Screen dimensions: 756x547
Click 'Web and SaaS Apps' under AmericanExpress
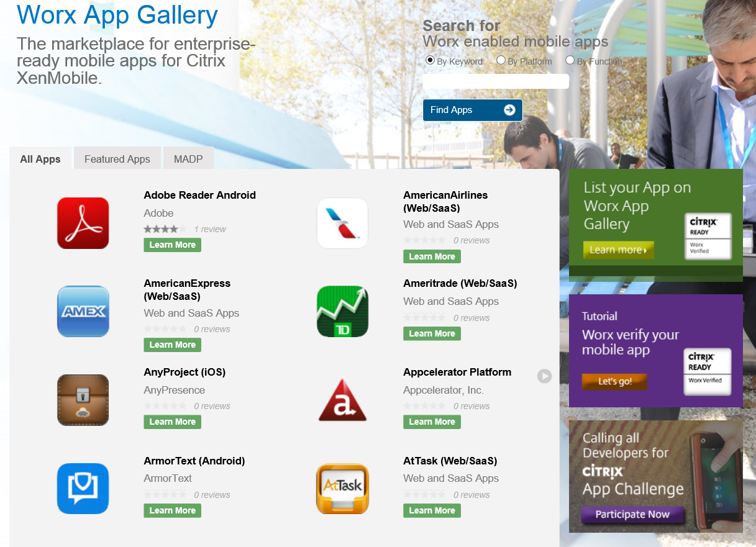(x=191, y=313)
